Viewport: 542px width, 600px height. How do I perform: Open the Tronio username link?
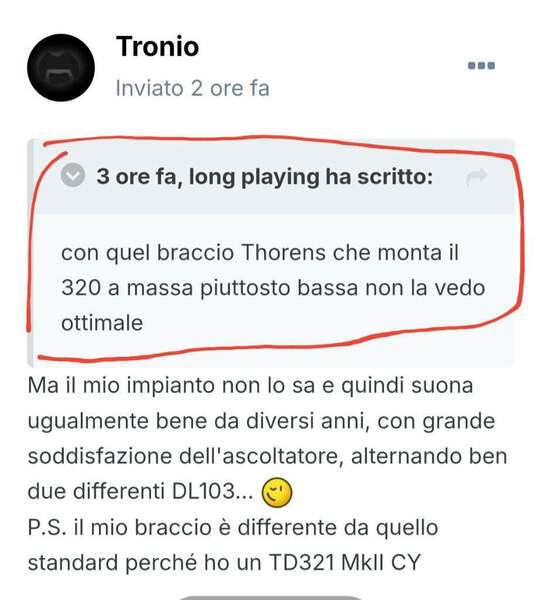click(157, 46)
